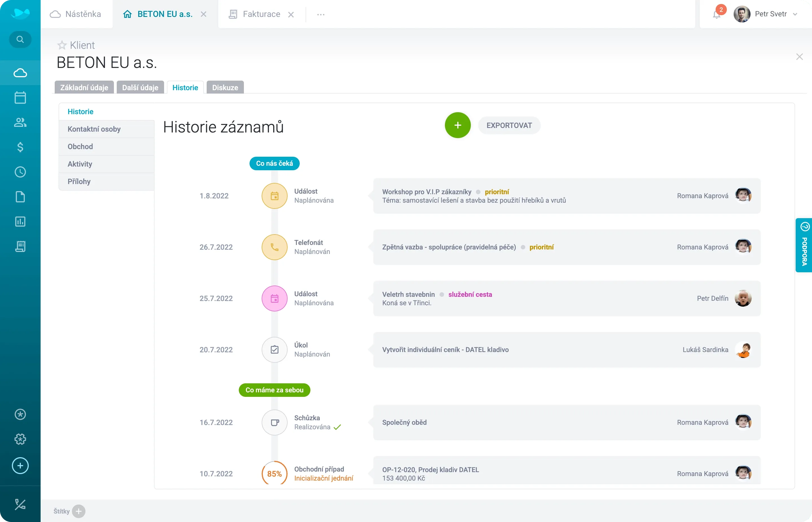Open the ellipsis menu next to tabs

tap(320, 14)
